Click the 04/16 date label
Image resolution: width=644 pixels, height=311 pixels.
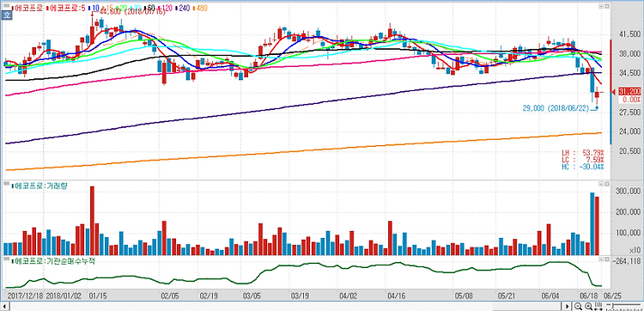click(396, 296)
